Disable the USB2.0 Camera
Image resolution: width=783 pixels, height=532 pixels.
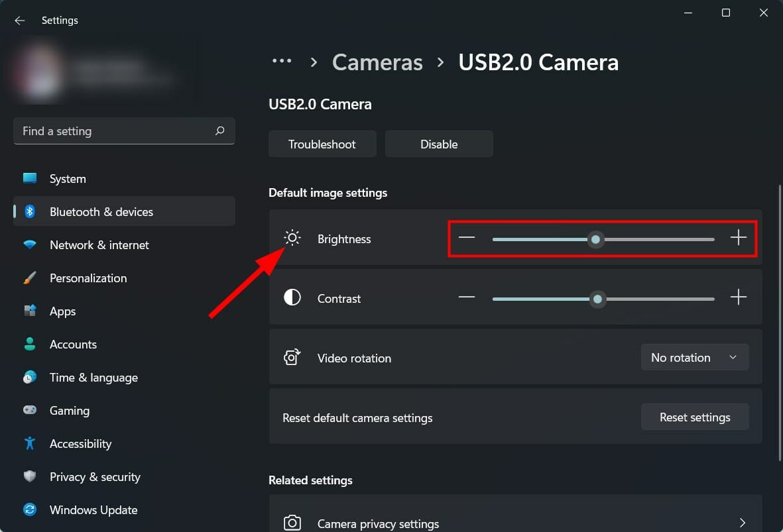click(439, 144)
